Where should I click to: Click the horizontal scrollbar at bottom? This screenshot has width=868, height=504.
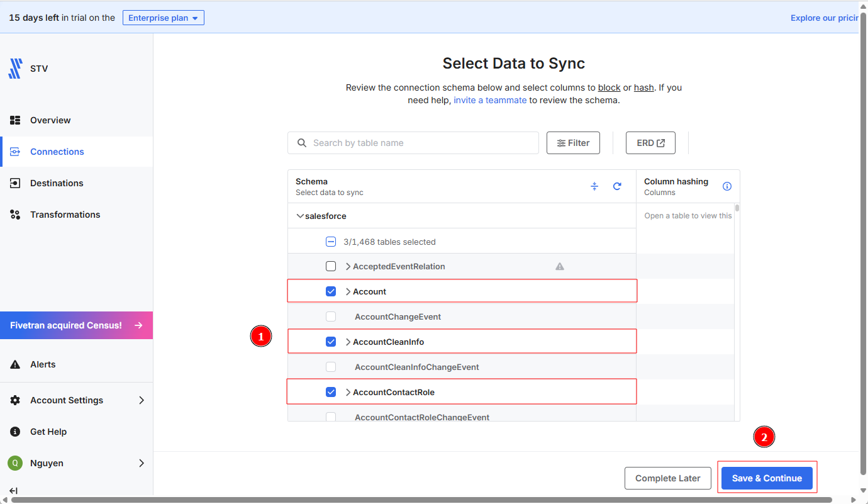(x=421, y=500)
